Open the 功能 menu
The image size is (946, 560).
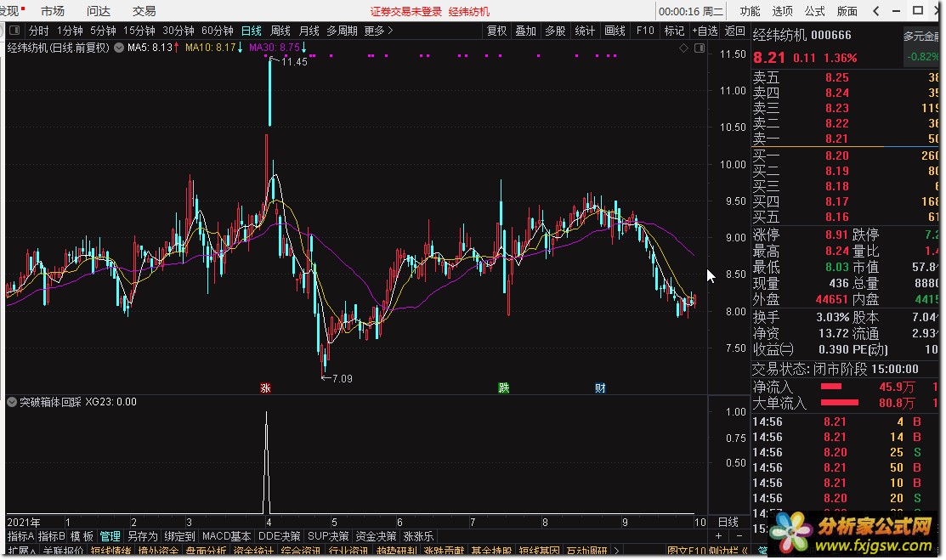(x=750, y=11)
